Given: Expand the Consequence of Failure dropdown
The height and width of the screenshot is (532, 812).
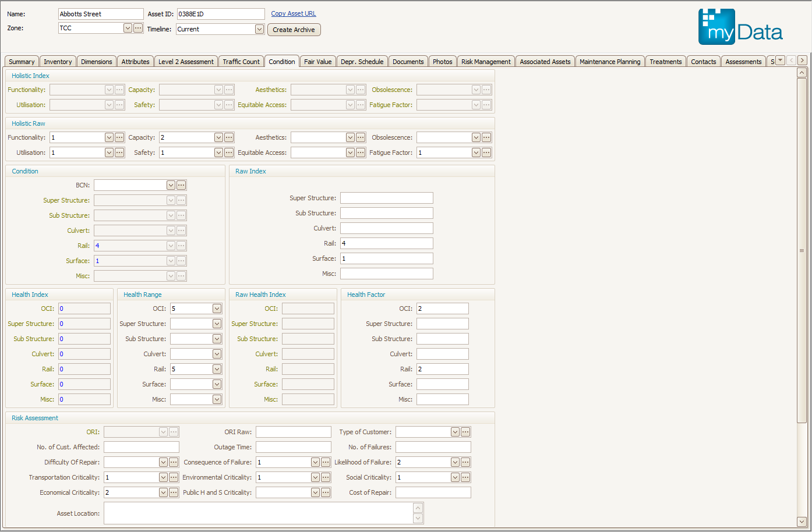Looking at the screenshot, I should coord(315,462).
